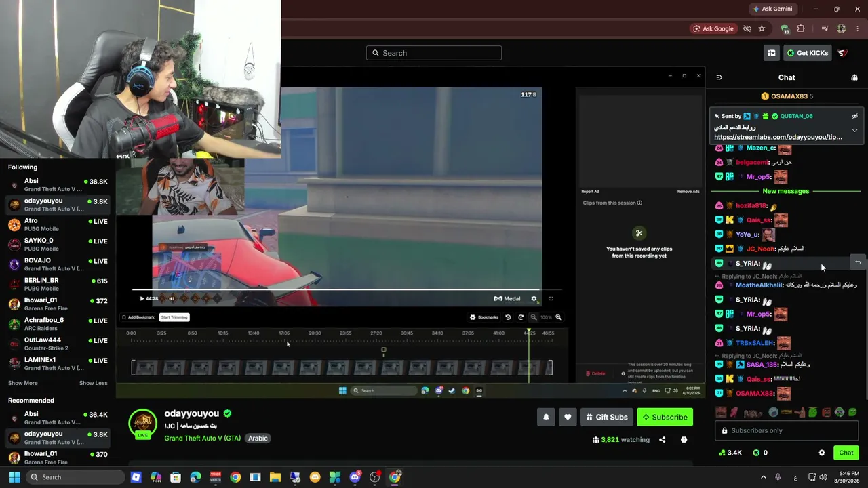Image resolution: width=868 pixels, height=488 pixels.
Task: Click the 17:05 mark on the timeline ruler
Action: click(x=284, y=333)
